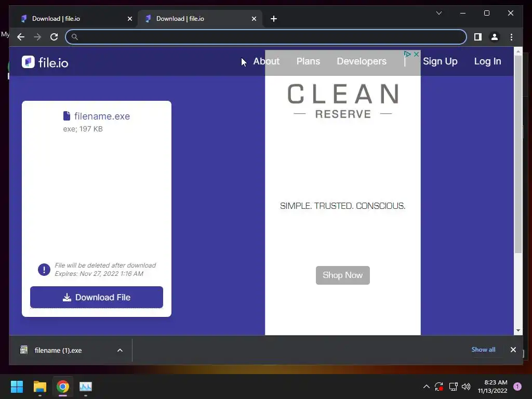532x399 pixels.
Task: Reload the current page
Action: tap(54, 37)
